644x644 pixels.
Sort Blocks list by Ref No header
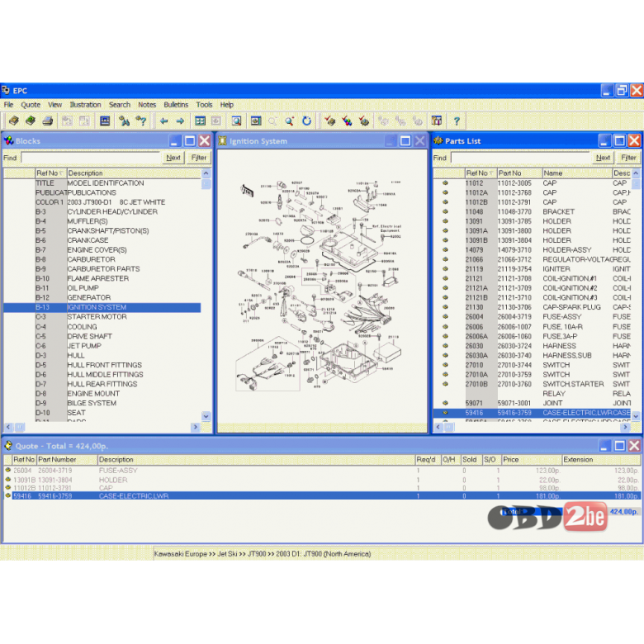pyautogui.click(x=51, y=173)
